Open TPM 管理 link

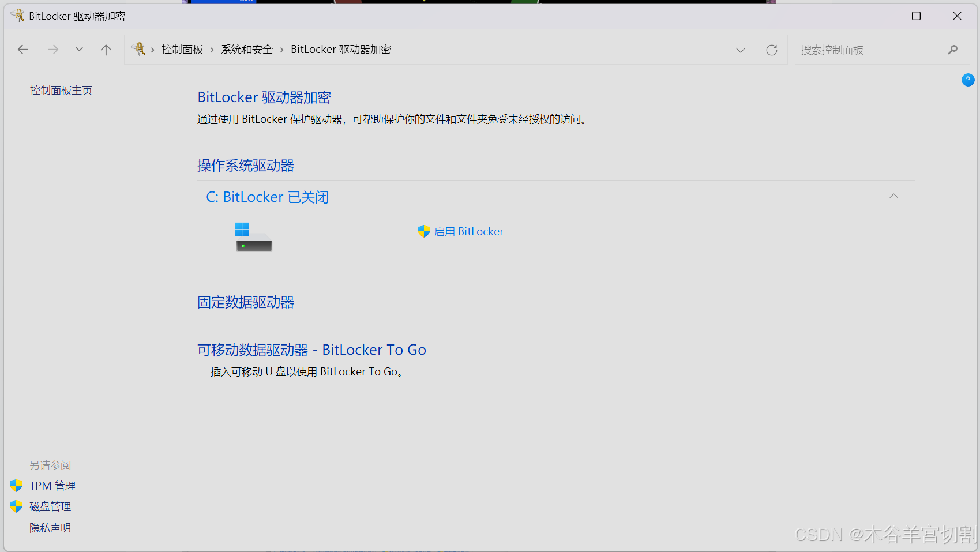tap(52, 486)
